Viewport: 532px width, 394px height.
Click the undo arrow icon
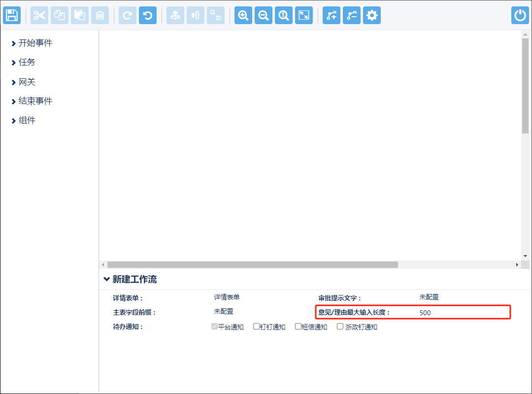(147, 15)
